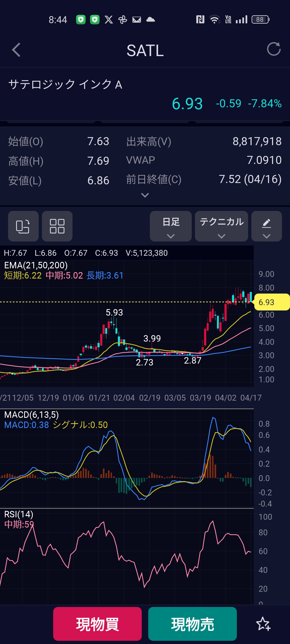Tap the X app icon in status bar

coord(109,20)
